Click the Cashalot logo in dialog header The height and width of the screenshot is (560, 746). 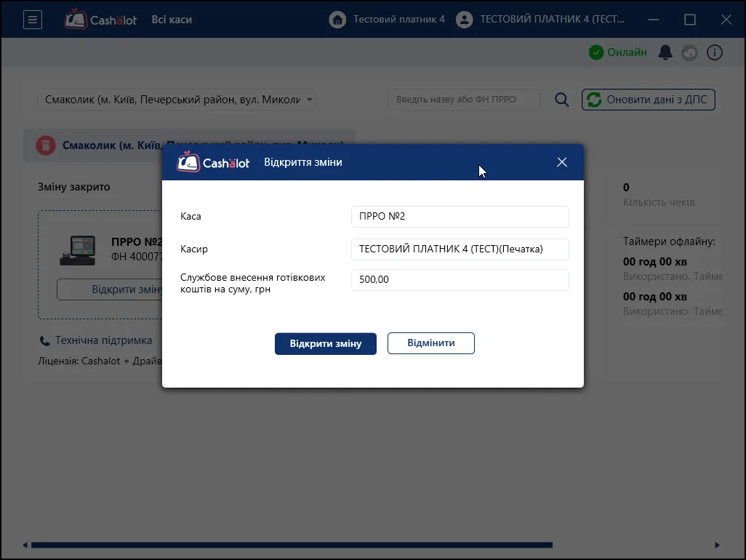[x=212, y=162]
